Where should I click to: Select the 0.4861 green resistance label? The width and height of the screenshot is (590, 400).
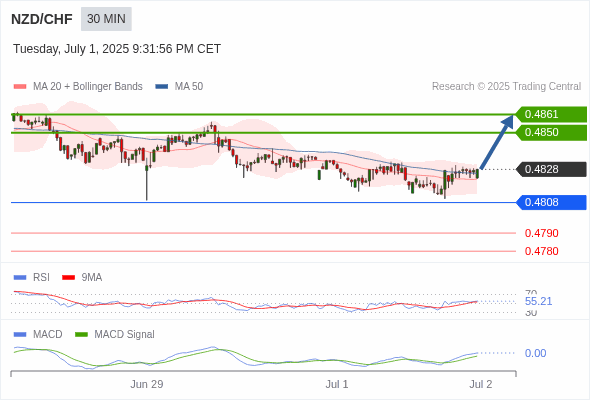551,114
